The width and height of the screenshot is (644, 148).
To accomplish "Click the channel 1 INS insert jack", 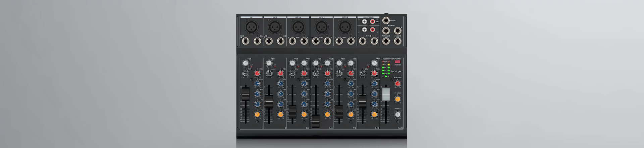I will tap(257, 41).
